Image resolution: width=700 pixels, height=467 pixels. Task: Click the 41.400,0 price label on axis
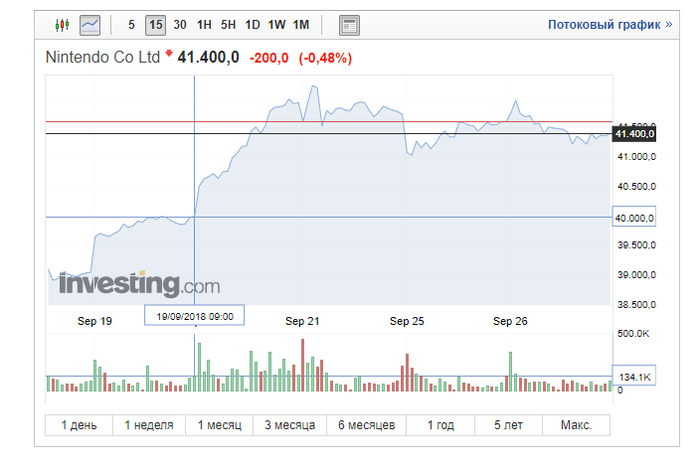click(634, 133)
